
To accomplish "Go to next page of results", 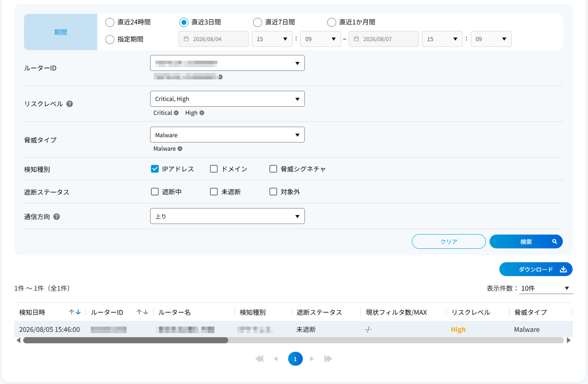I will coord(312,359).
